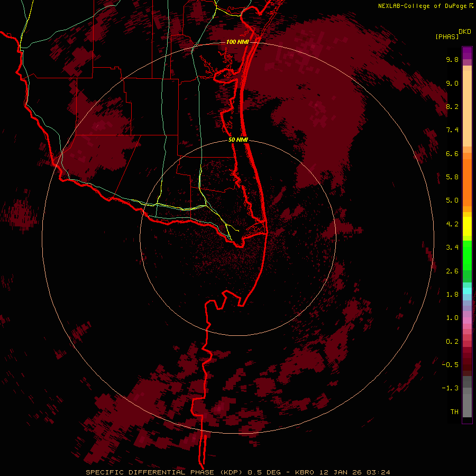Image resolution: width=476 pixels, height=476 pixels.
Task: Click the -0.5 value on the color scale
Action: point(450,364)
